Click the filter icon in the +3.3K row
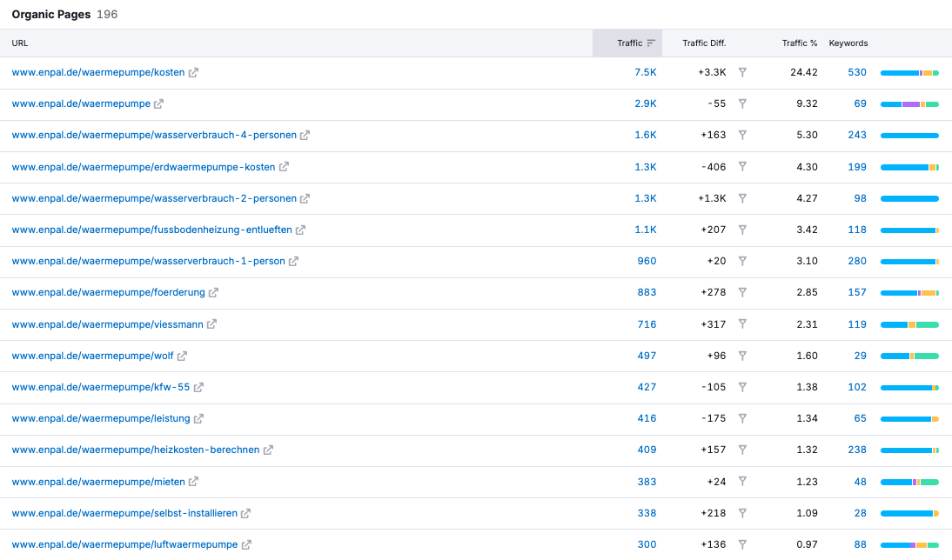Viewport: 952px width, 560px height. pos(742,73)
